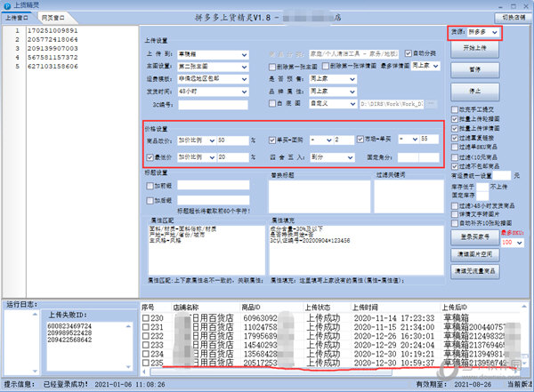This screenshot has width=534, height=392.
Task: Click the 上货精灵 app icon in title bar
Action: pos(7,5)
